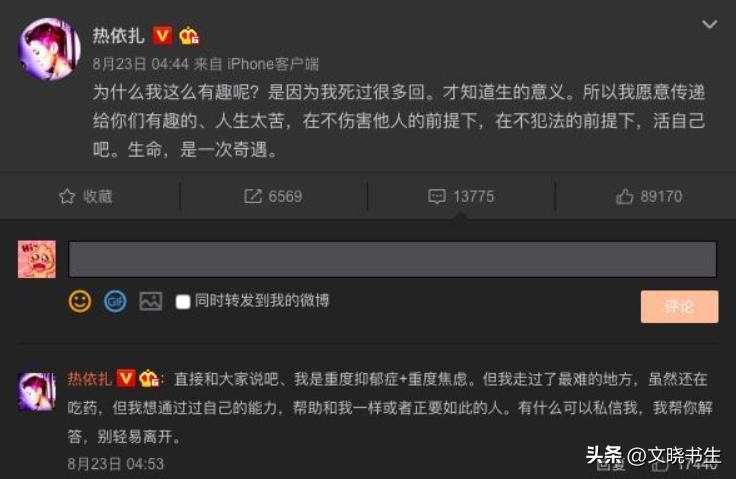The image size is (736, 479).
Task: Open the commenter name 热依扎 in the reply
Action: [89, 379]
